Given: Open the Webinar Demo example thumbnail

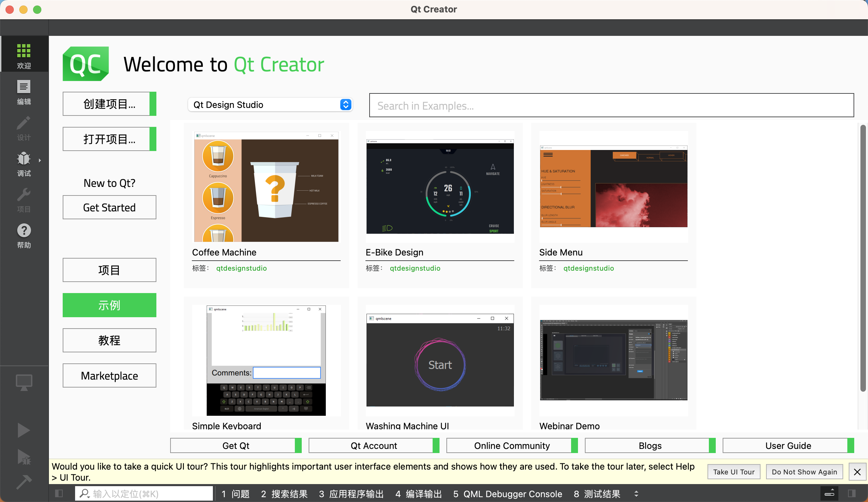Looking at the screenshot, I should click(613, 360).
